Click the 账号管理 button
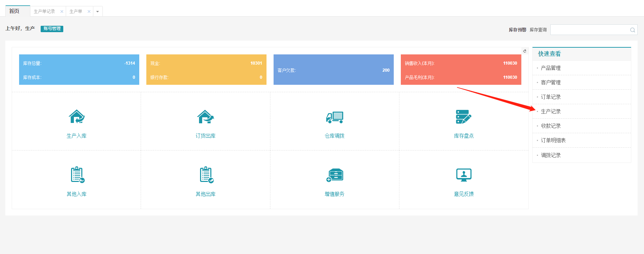This screenshot has width=644, height=254. pos(52,29)
